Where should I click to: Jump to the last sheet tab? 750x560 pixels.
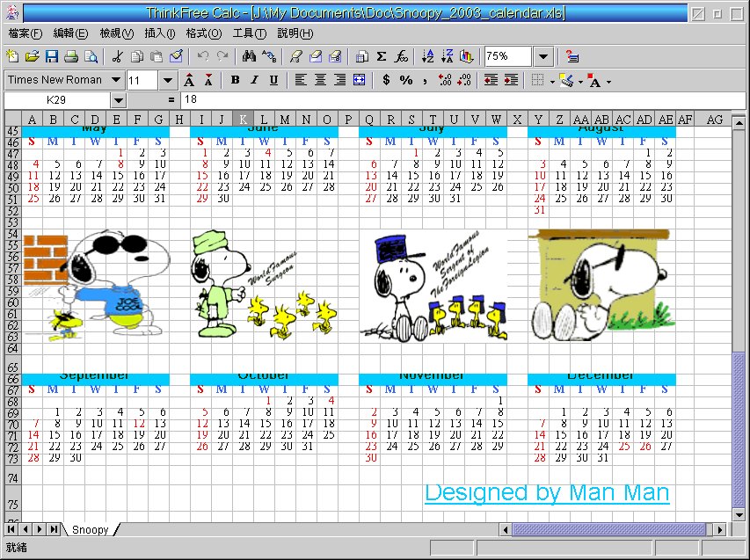54,529
